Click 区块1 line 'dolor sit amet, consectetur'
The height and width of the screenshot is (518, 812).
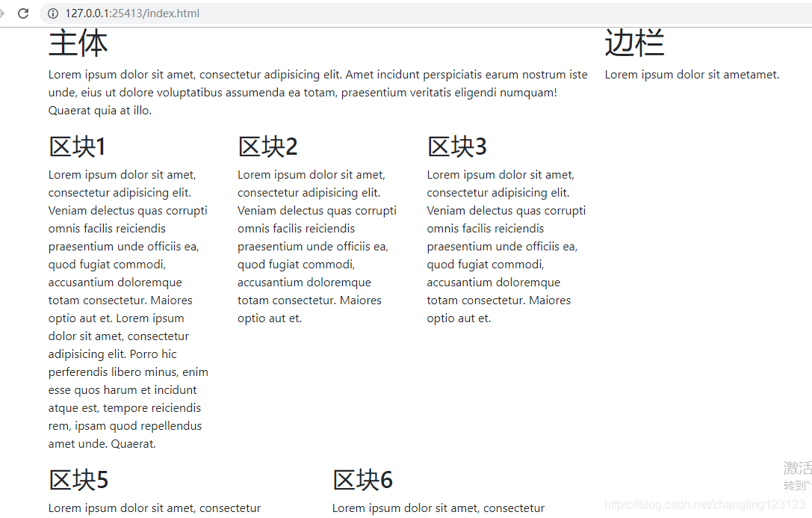click(119, 336)
